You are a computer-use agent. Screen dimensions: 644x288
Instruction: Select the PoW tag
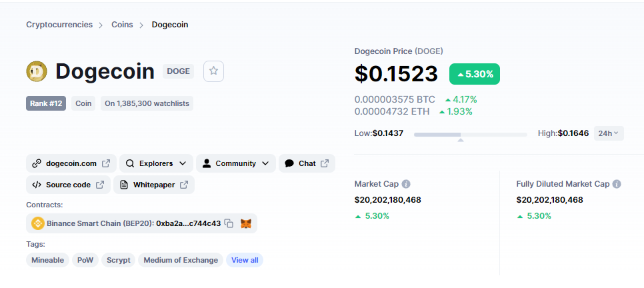coord(85,260)
